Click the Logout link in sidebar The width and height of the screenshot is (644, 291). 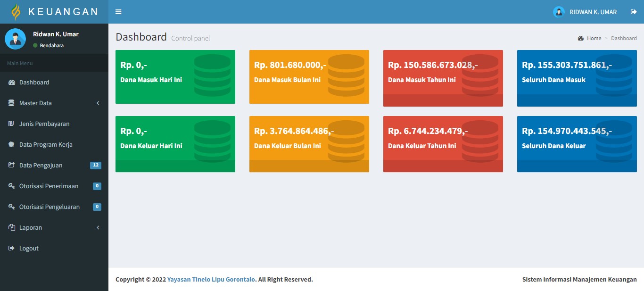[x=29, y=249]
